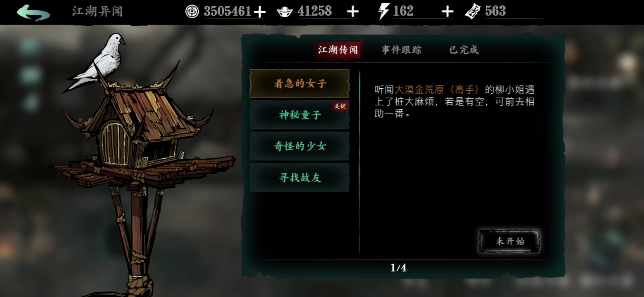Tap the ticket currency icon
Image resolution: width=644 pixels, height=297 pixels.
(x=473, y=12)
